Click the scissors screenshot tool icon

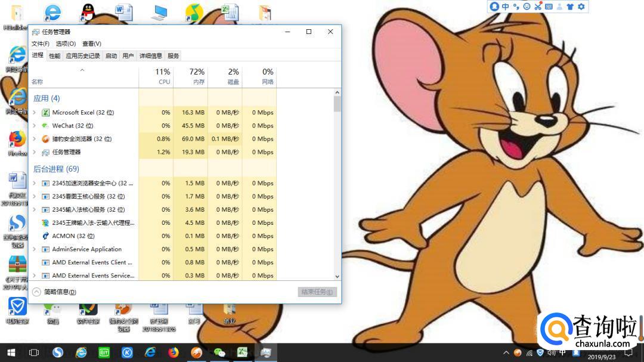pos(538,7)
